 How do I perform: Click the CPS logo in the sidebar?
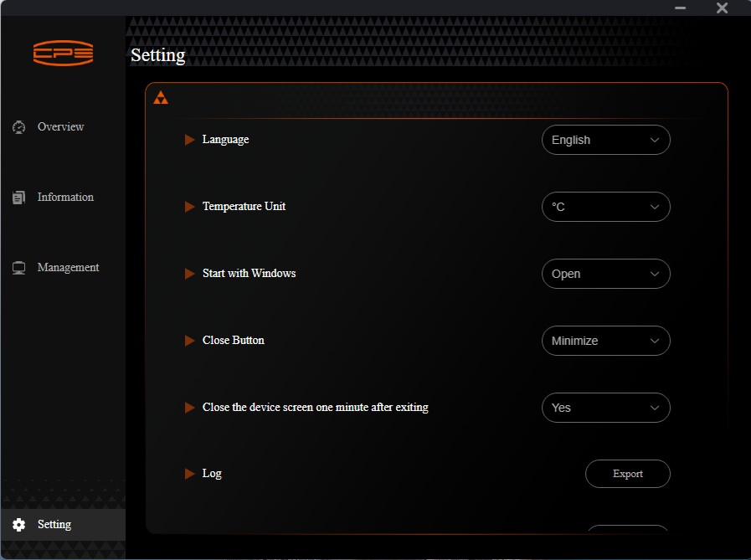click(x=64, y=54)
